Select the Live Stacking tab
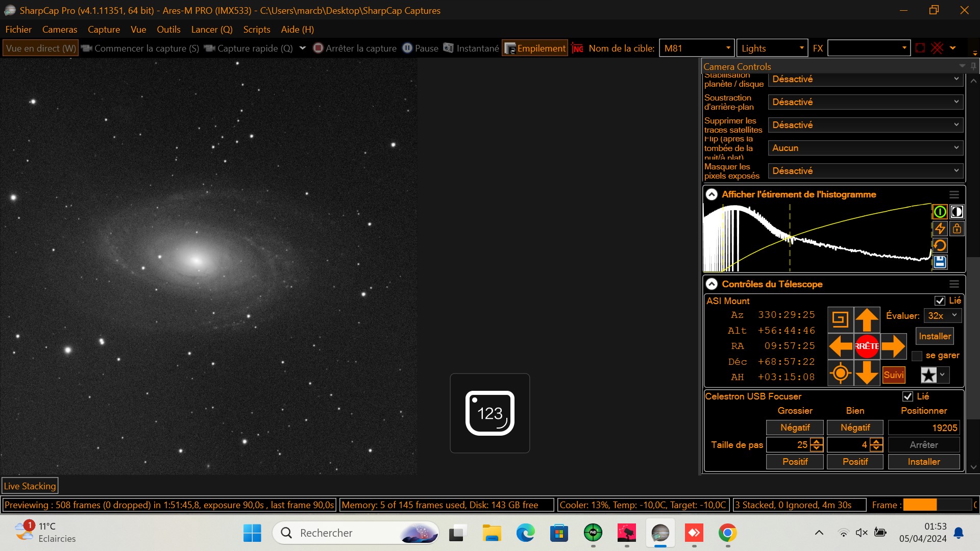 click(30, 485)
